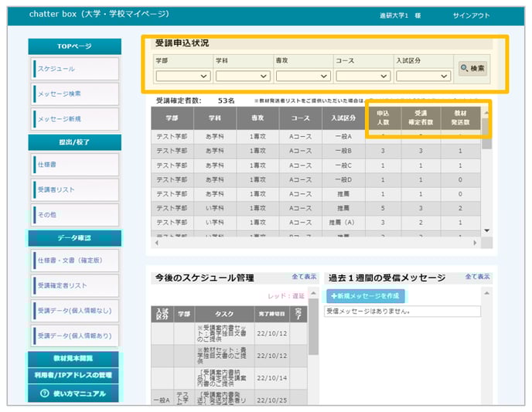Open メッセージ新規 from the sidebar

(x=75, y=119)
